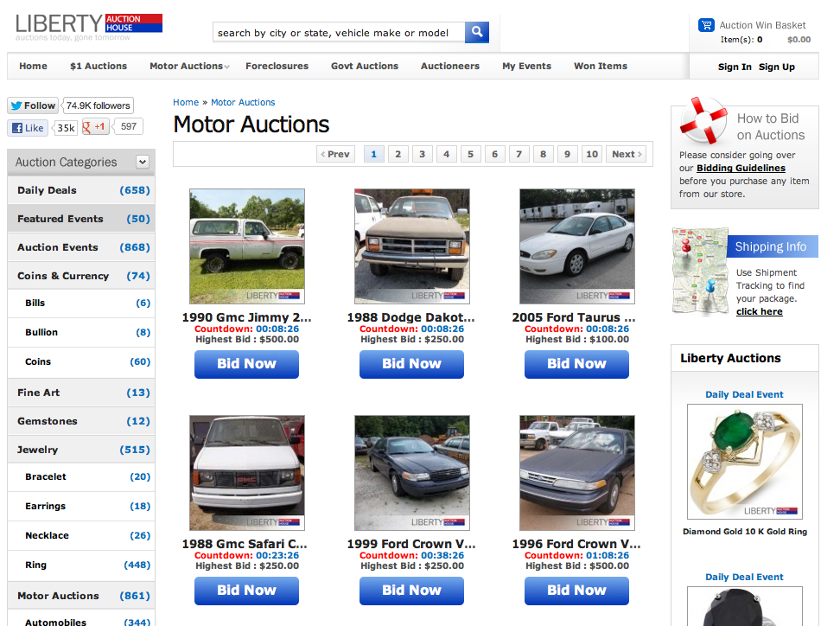Screen dimensions: 840x626
Task: Click the Liberty Auction House logo
Action: click(88, 27)
